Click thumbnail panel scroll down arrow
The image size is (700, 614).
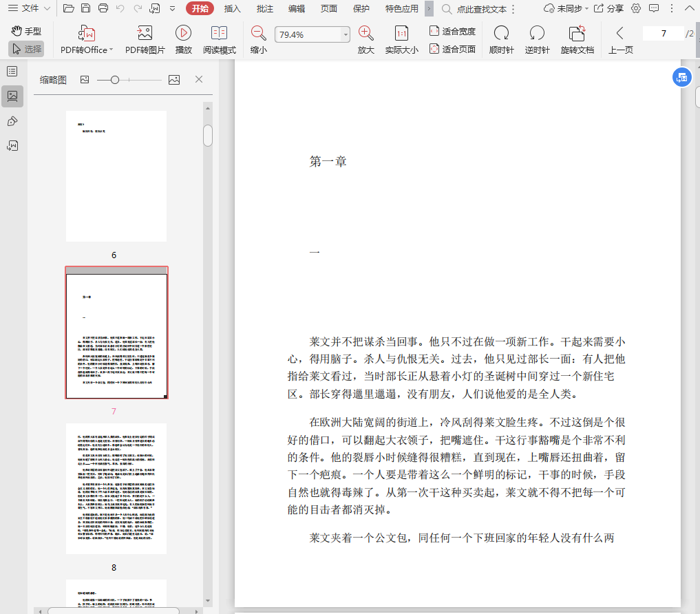pos(208,601)
